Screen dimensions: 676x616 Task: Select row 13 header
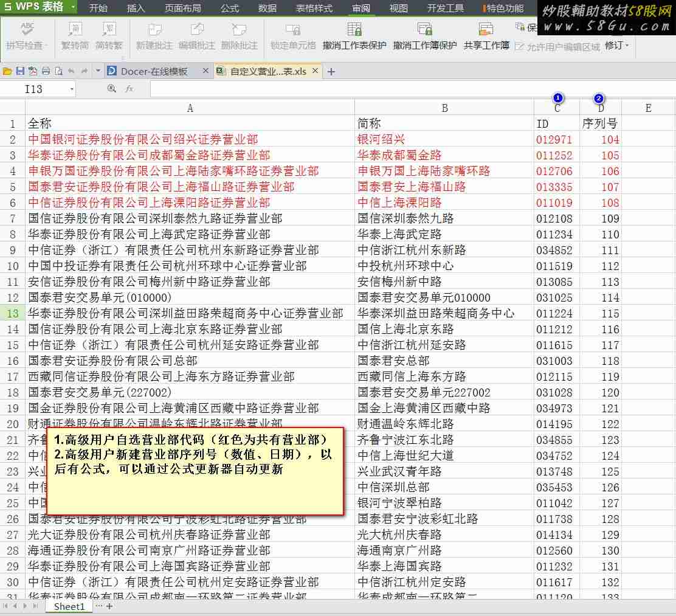pyautogui.click(x=13, y=313)
